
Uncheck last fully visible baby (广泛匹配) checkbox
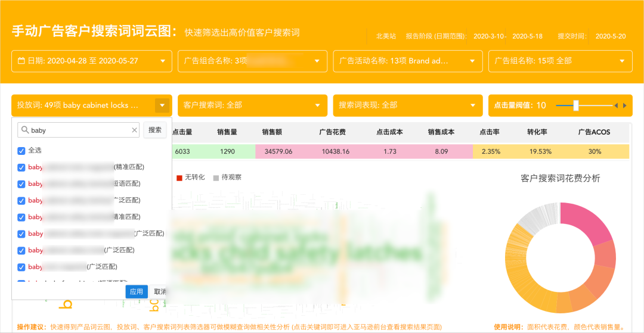point(21,267)
